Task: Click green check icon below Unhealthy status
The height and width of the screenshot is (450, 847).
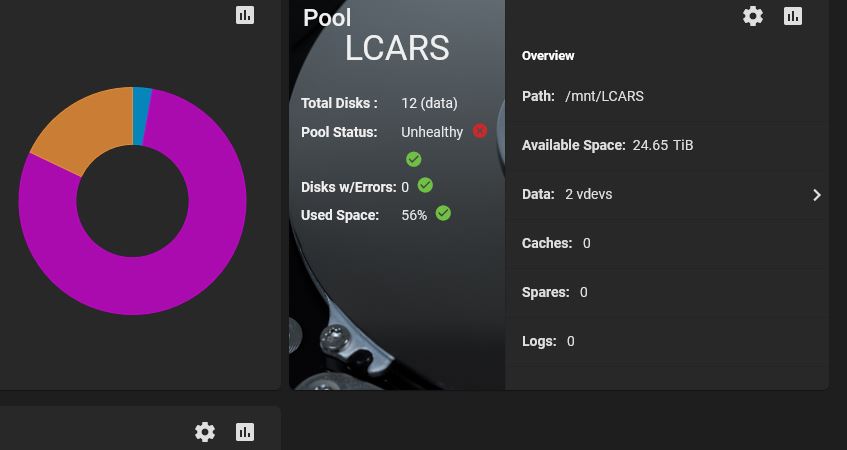Action: pos(414,159)
